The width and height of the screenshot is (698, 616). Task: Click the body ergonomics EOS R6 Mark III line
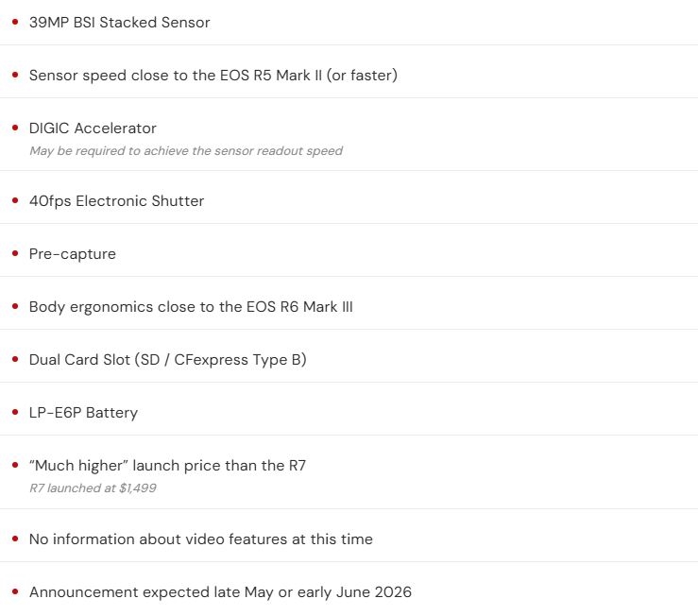coord(191,306)
